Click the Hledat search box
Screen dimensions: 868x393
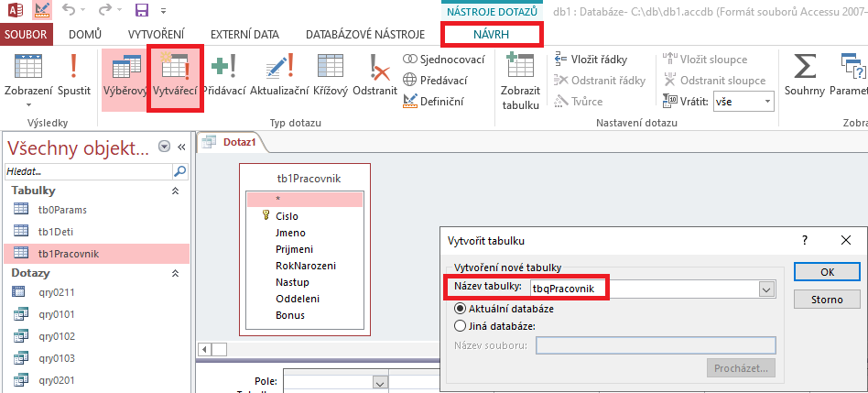(x=89, y=171)
